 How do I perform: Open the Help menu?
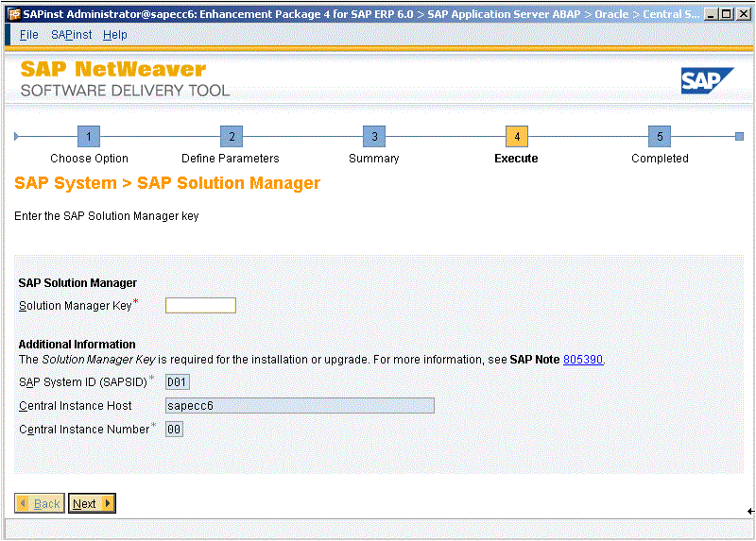[x=115, y=35]
